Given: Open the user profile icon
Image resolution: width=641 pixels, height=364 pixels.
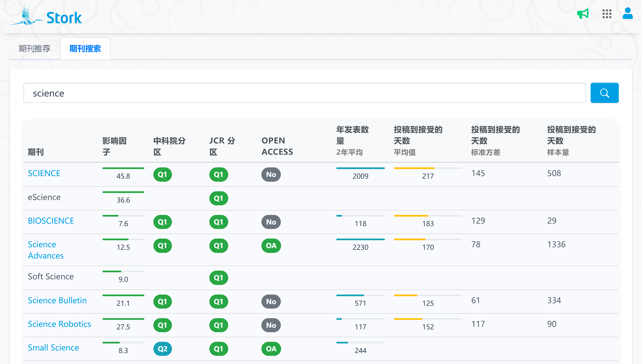Looking at the screenshot, I should tap(627, 14).
